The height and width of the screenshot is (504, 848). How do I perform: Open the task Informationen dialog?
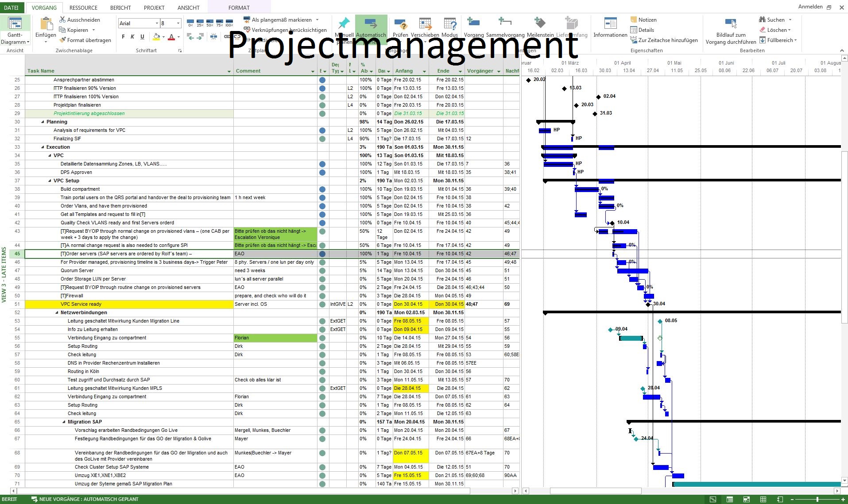tap(610, 27)
